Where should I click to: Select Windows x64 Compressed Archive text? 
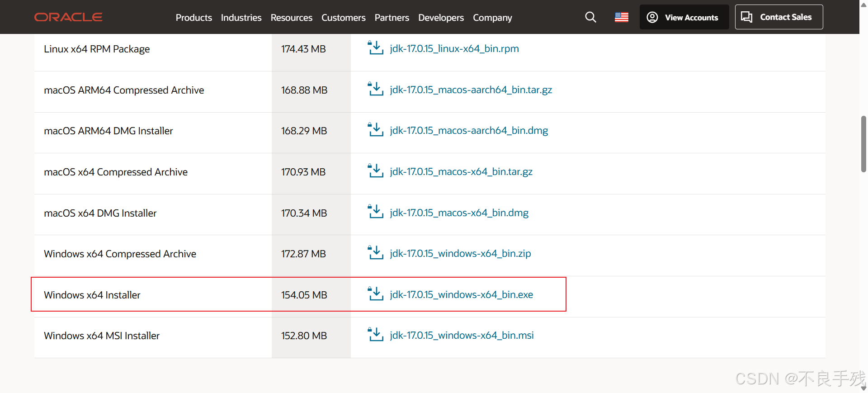(x=120, y=254)
